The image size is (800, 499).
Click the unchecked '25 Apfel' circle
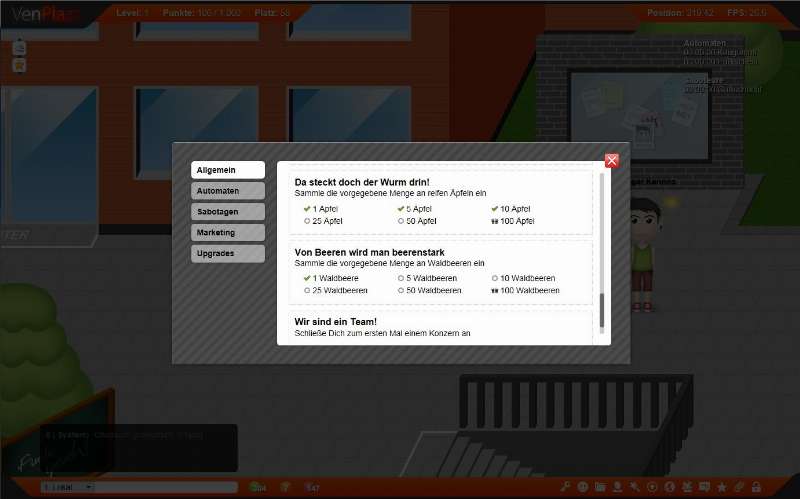(x=307, y=221)
